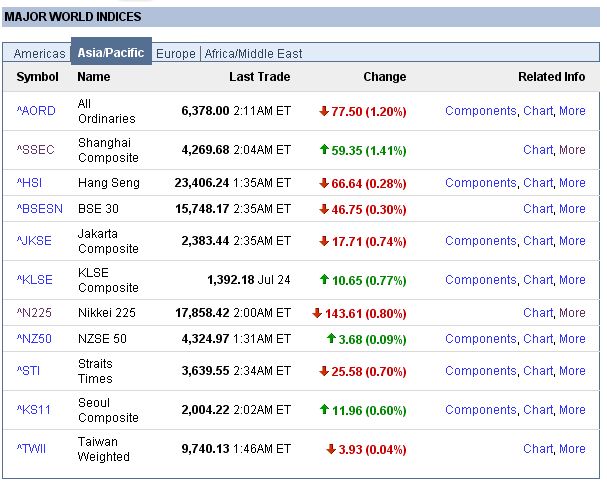607x485 pixels.
Task: Open the ^AORD symbol link
Action: point(35,112)
